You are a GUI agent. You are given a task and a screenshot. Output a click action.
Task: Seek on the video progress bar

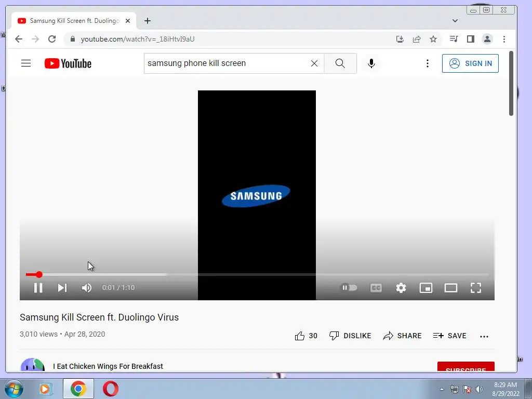click(x=257, y=274)
